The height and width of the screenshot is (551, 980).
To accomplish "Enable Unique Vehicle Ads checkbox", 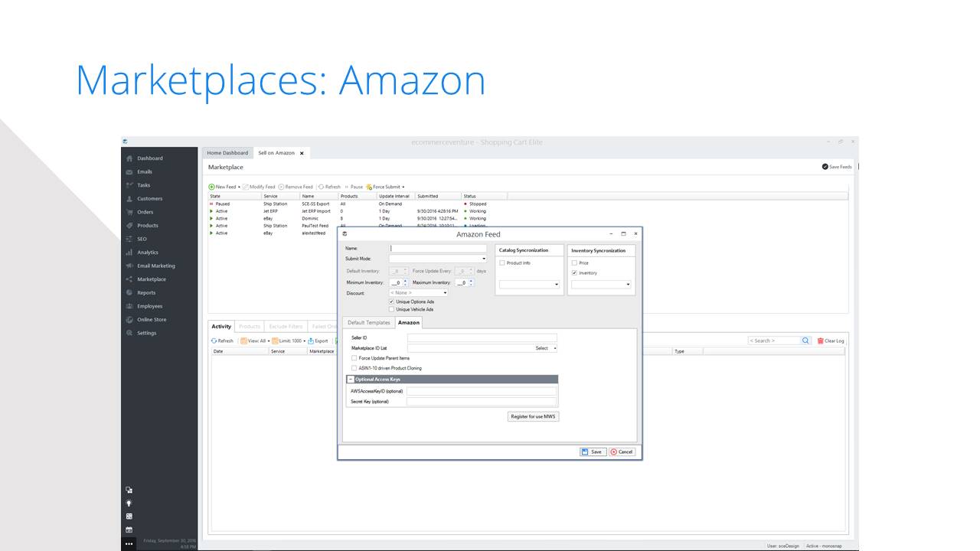I will coord(392,309).
